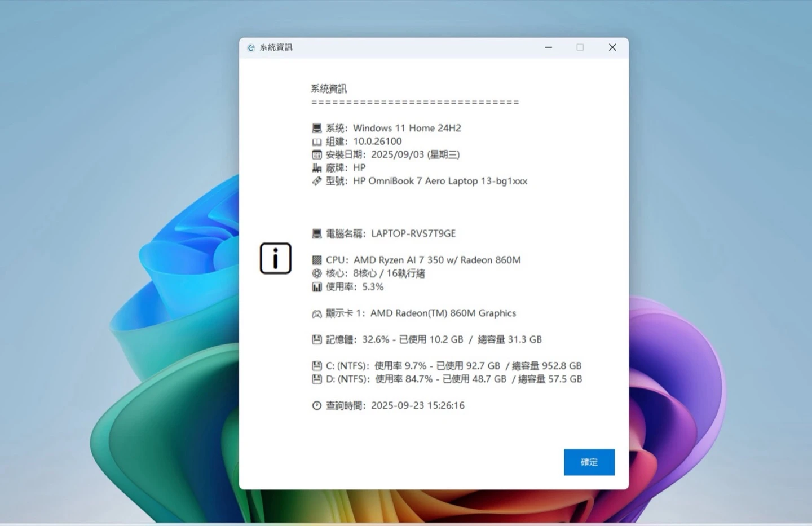Image resolution: width=812 pixels, height=526 pixels.
Task: Click the text 8核心 / 16執行緒
Action: 389,273
